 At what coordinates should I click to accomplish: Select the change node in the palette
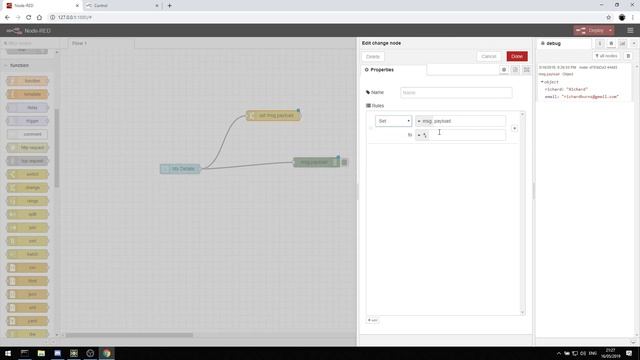[x=27, y=188]
